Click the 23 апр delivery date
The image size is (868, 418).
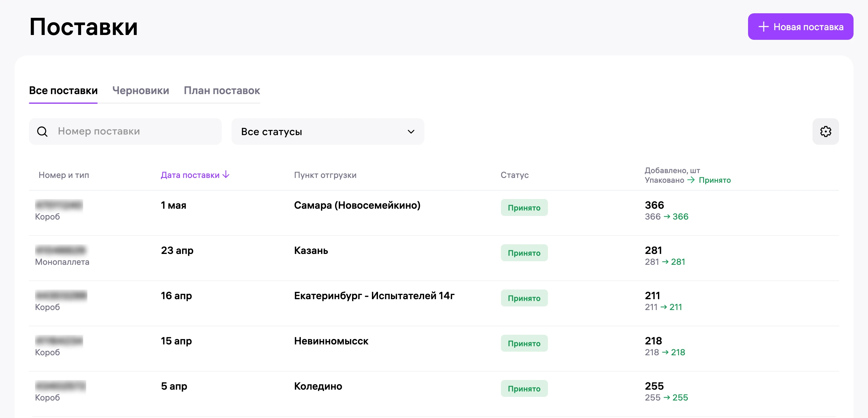pyautogui.click(x=177, y=250)
